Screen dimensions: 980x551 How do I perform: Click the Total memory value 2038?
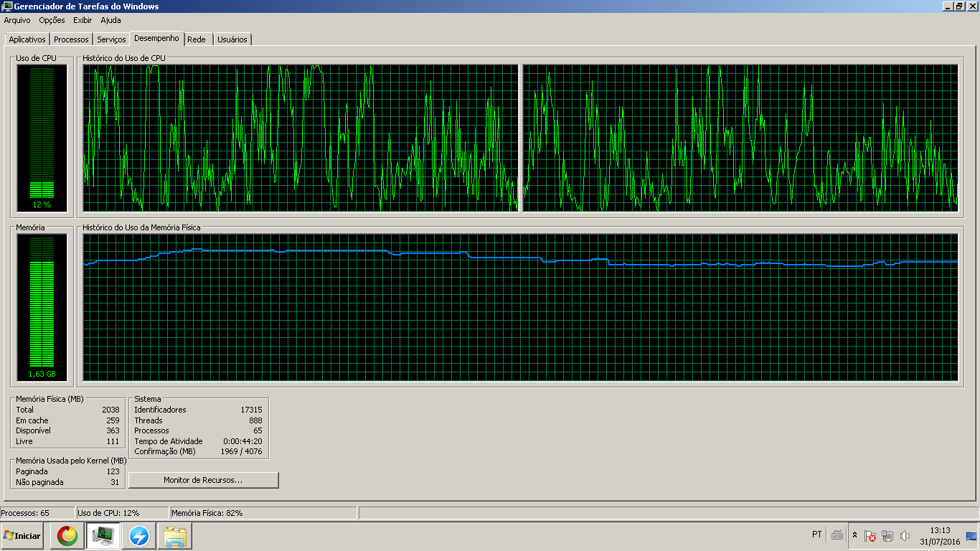(x=110, y=410)
